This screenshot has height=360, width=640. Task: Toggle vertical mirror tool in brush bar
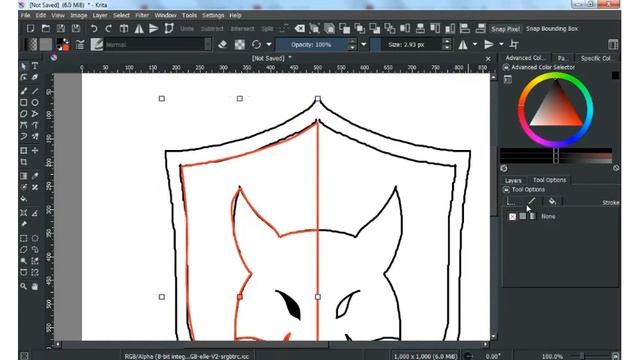click(x=489, y=44)
